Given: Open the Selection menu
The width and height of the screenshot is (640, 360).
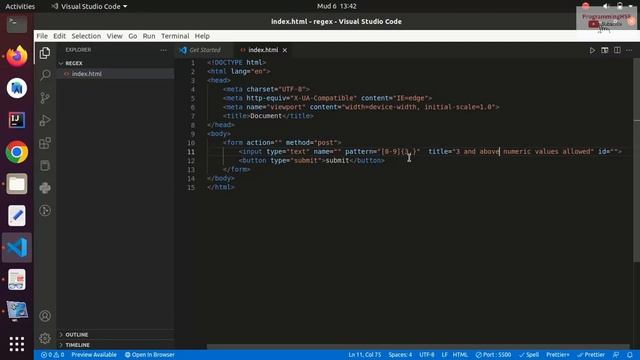Looking at the screenshot, I should (86, 36).
